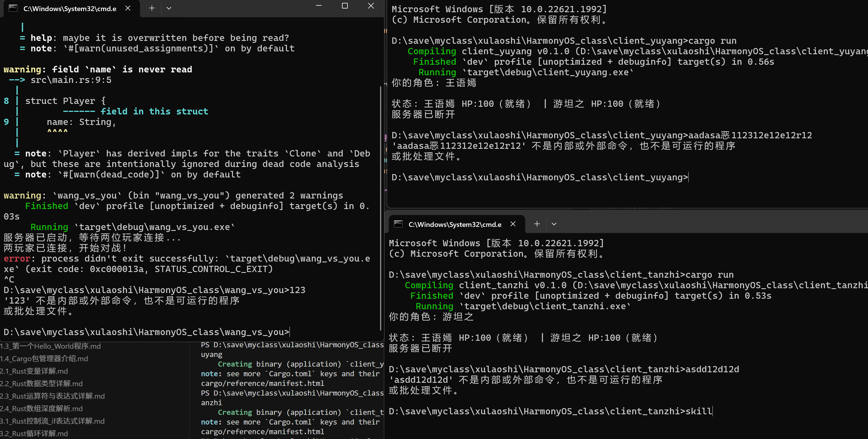The image size is (868, 439).
Task: Click 'src\main.rs:9:5' path in left terminal
Action: pos(71,80)
